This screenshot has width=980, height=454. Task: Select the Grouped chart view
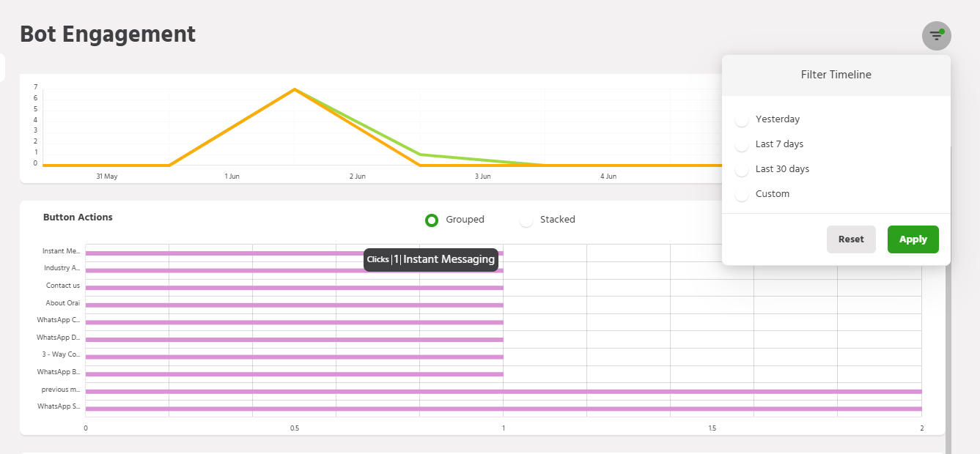pyautogui.click(x=432, y=220)
